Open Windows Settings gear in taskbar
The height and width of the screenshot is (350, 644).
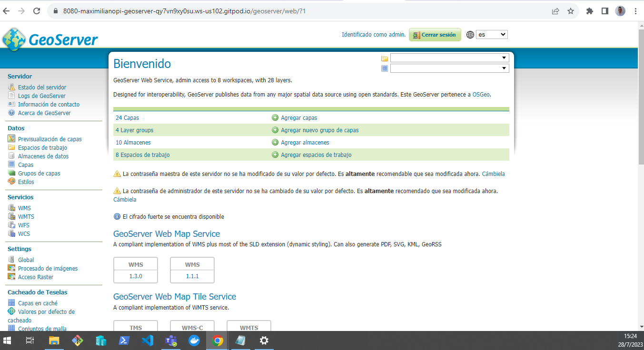tap(264, 340)
